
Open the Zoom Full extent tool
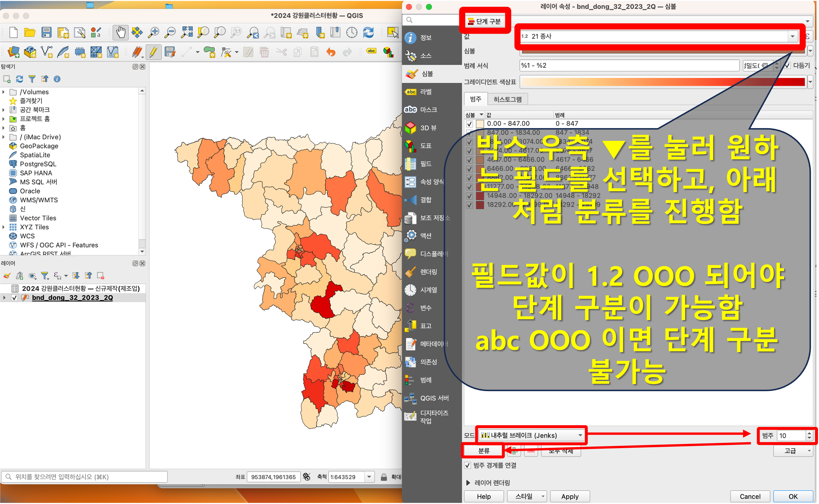point(187,32)
